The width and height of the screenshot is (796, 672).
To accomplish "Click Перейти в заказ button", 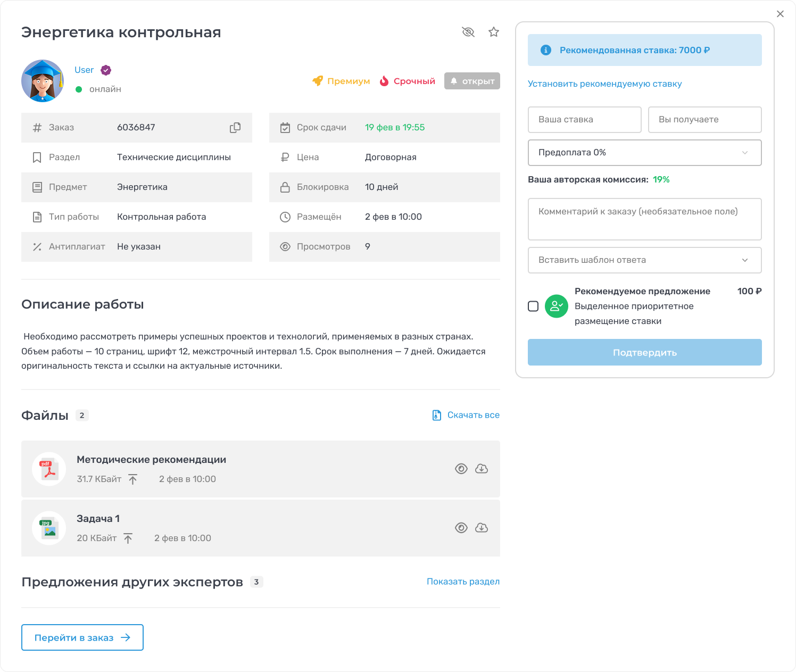I will (x=82, y=637).
